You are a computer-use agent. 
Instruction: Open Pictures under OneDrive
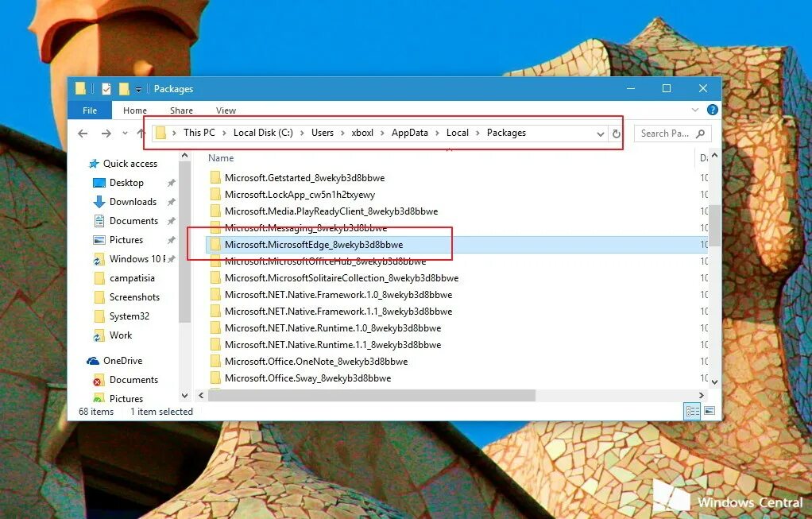[x=126, y=399]
